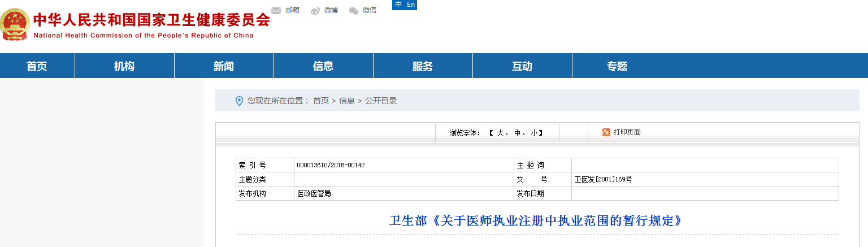Open the 机构 navigation menu

click(x=124, y=66)
